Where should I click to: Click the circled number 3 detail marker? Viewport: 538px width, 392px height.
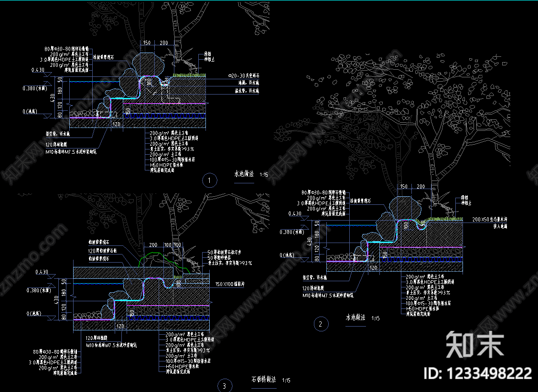pyautogui.click(x=225, y=385)
